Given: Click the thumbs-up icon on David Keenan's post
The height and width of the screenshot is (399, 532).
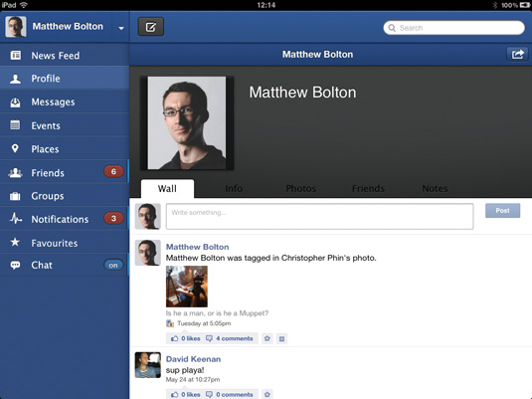Looking at the screenshot, I should point(175,395).
